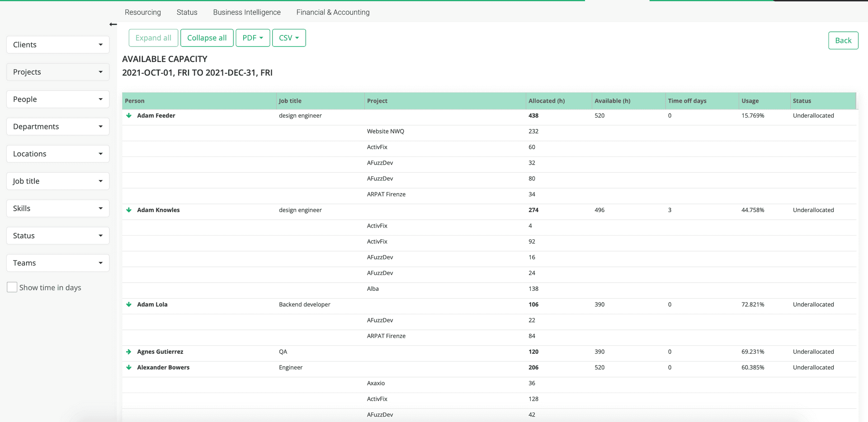Open the Business Intelligence menu
868x422 pixels.
[247, 12]
